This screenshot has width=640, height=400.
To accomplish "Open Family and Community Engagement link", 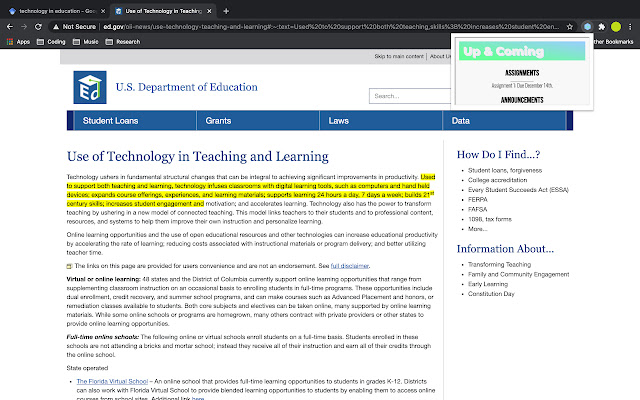I will click(x=519, y=274).
